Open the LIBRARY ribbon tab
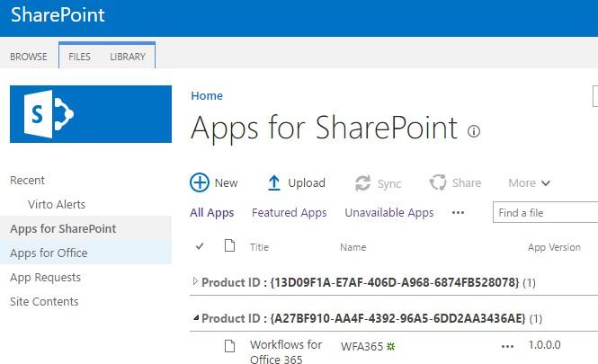 point(128,57)
